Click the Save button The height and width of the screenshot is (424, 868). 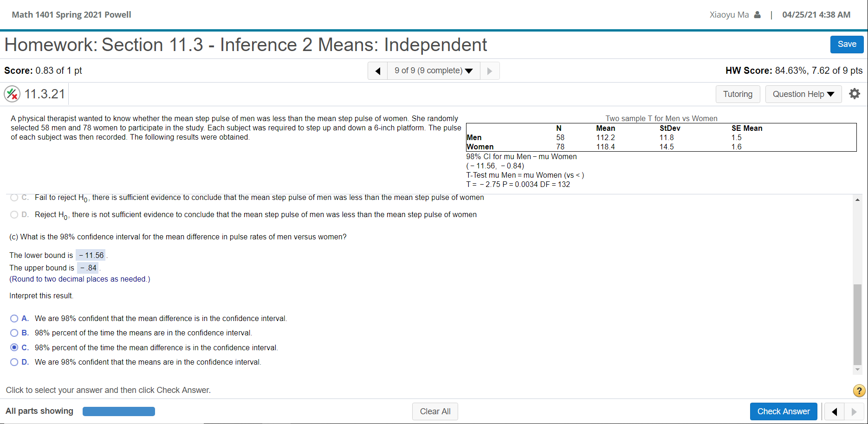coord(847,44)
